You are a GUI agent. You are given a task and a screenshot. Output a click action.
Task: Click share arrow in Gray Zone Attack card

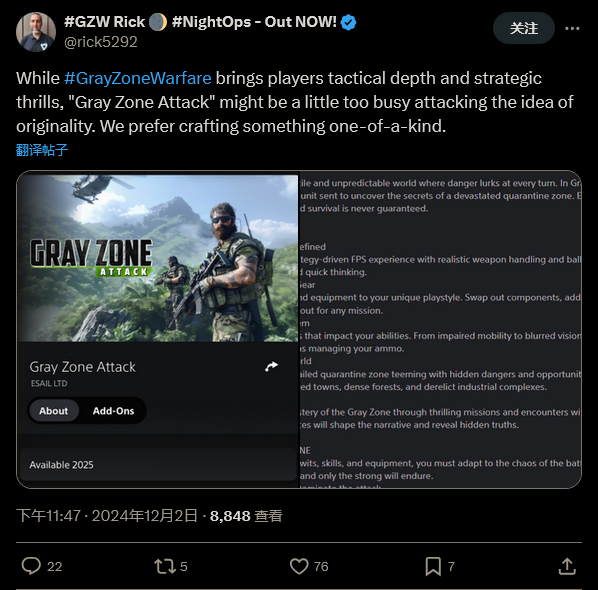pyautogui.click(x=272, y=366)
